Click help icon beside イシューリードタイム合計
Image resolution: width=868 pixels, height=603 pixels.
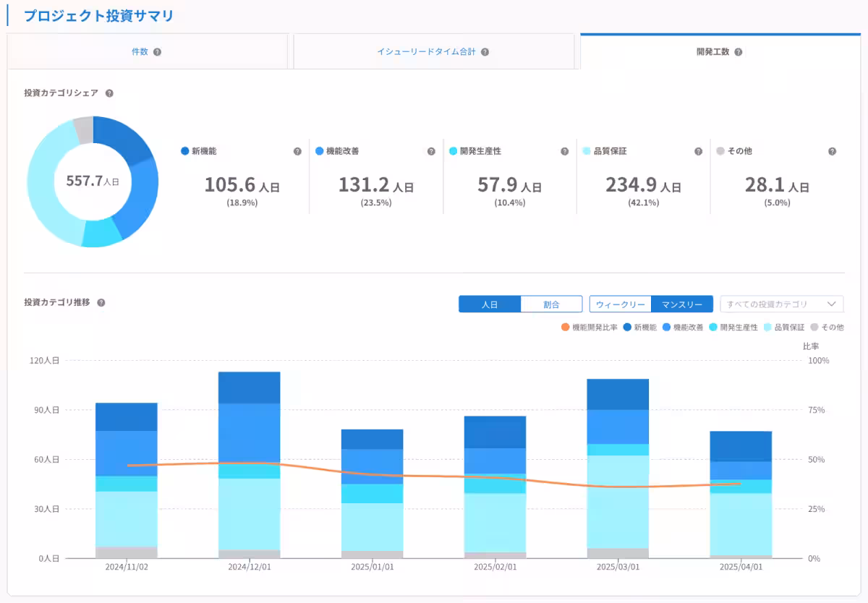click(485, 52)
